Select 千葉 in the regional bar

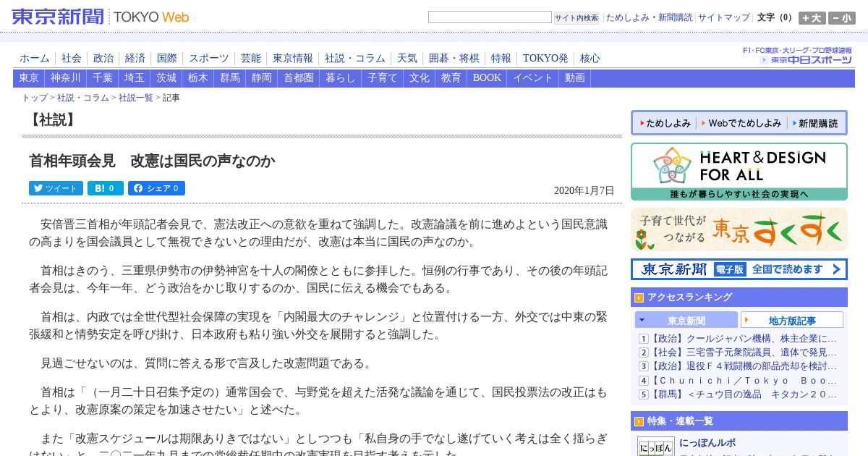(103, 78)
